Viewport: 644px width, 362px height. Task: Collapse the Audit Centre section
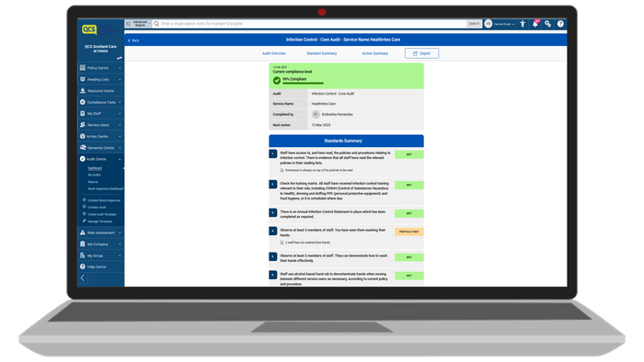[x=100, y=159]
